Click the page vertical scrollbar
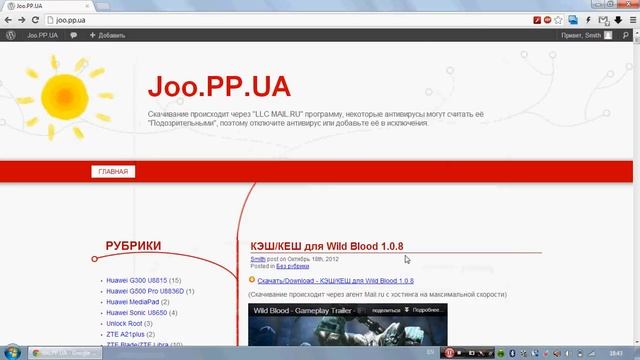Viewport: 640px width, 360px height. (636, 188)
